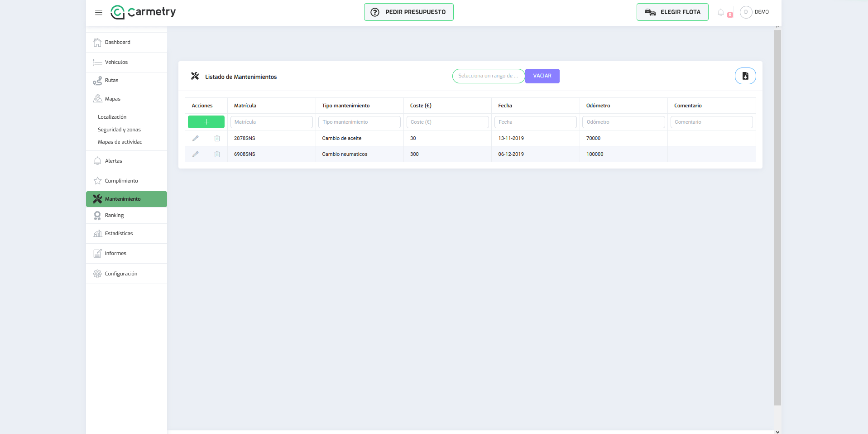The image size is (868, 434).
Task: Open Ranking in the sidebar
Action: [126, 215]
